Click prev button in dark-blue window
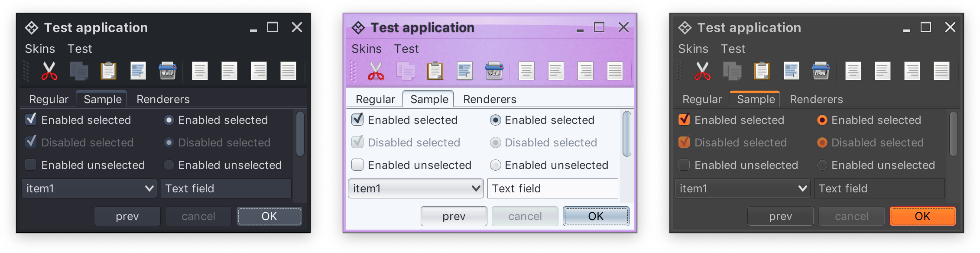Image resolution: width=980 pixels, height=253 pixels. pyautogui.click(x=127, y=216)
